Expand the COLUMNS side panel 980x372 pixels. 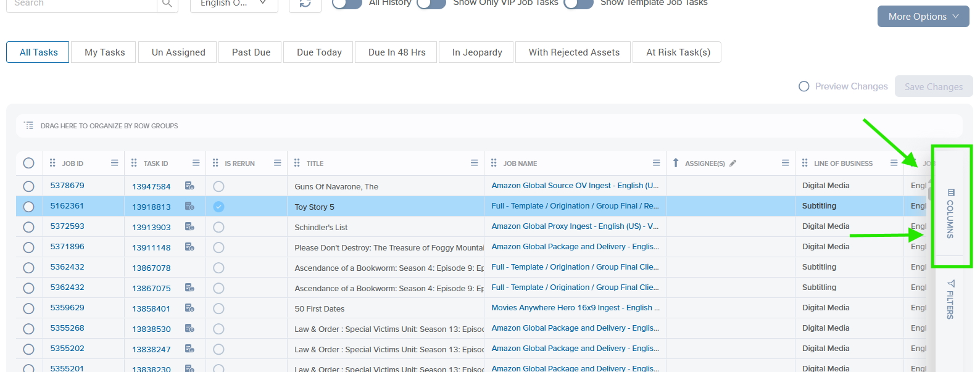click(950, 213)
